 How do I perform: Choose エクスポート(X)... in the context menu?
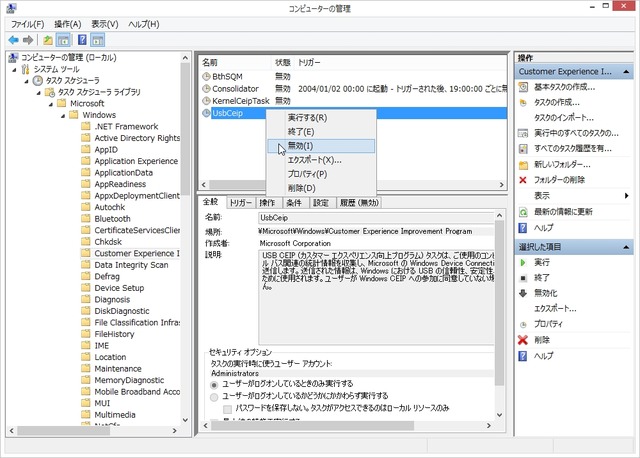321,160
